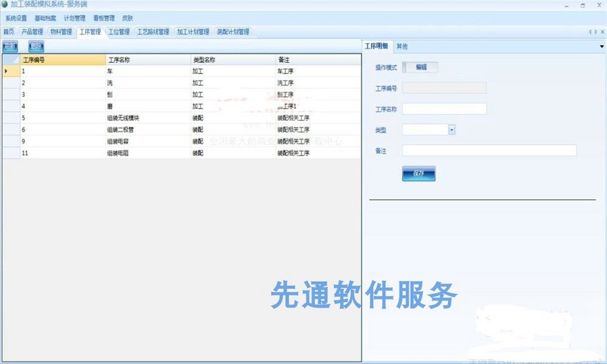Click the second blue toolbar button above the table
Viewport: 607px width, 364px height.
click(36, 47)
